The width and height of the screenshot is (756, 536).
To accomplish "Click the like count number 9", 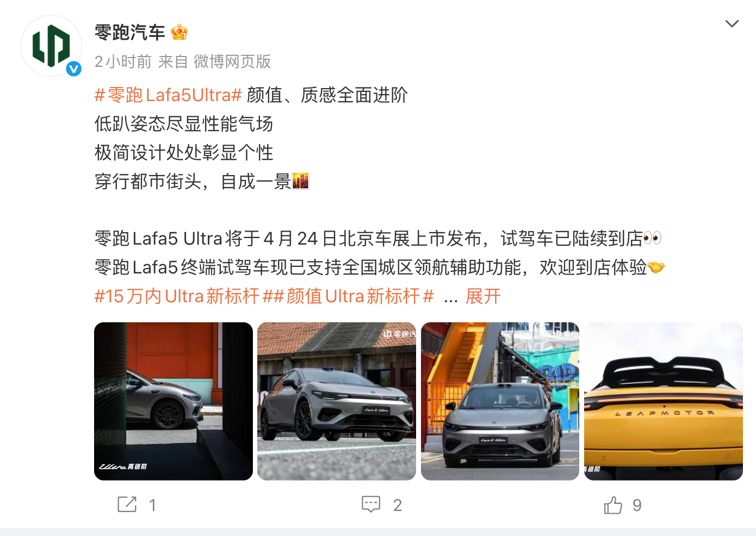I will coord(637,506).
